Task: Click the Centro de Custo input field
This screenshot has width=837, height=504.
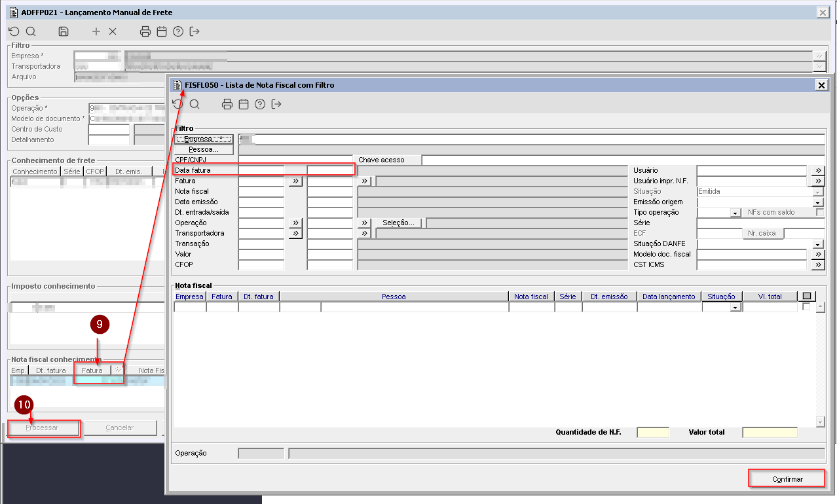Action: pyautogui.click(x=109, y=129)
